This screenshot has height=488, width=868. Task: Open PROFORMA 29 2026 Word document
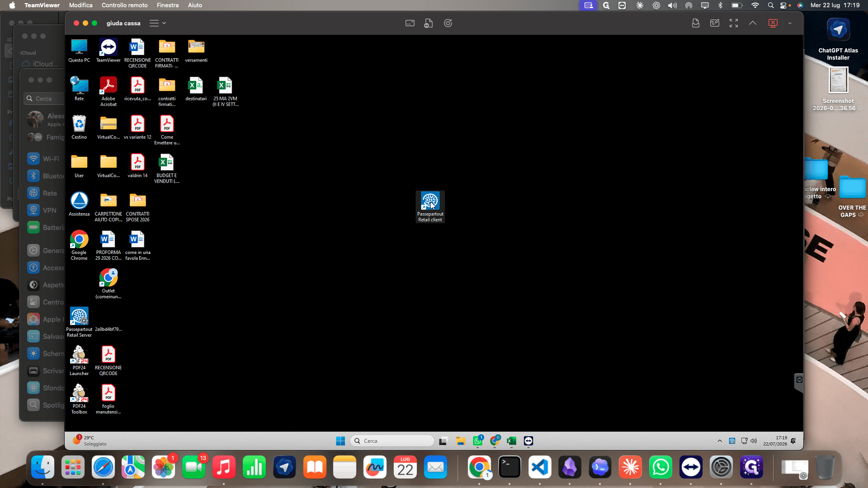click(108, 245)
